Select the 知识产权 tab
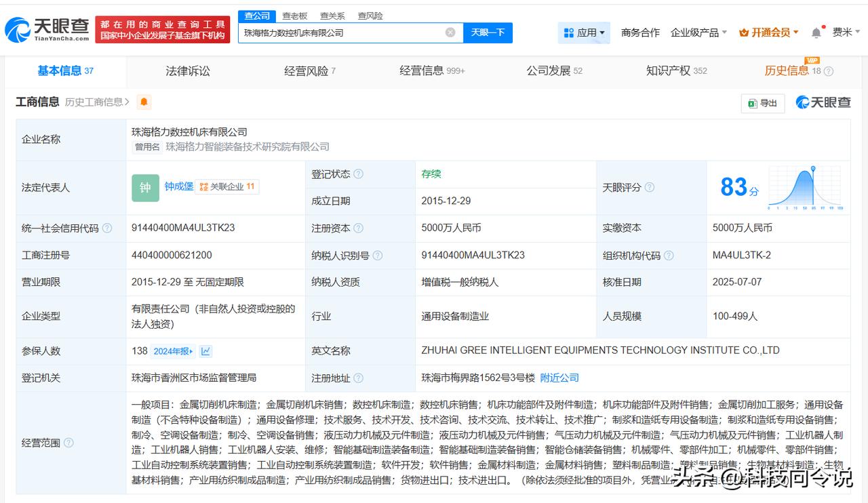The width and height of the screenshot is (868, 503). point(676,71)
